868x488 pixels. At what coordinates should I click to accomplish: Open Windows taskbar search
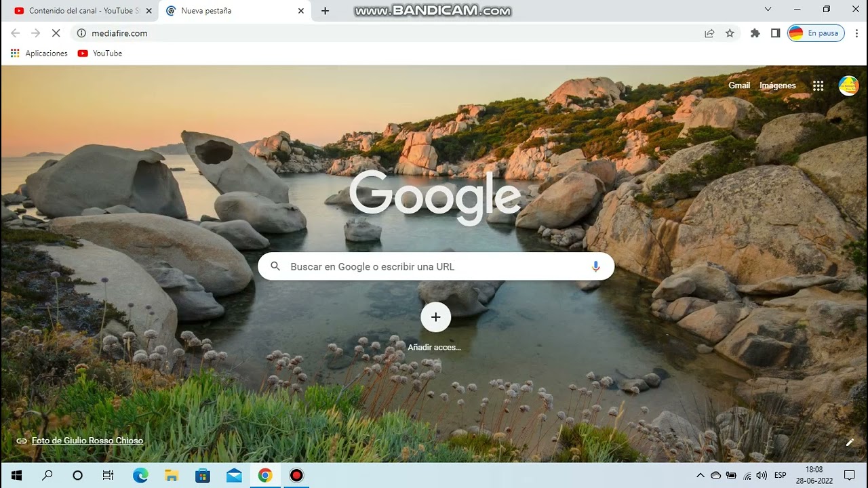(x=47, y=475)
